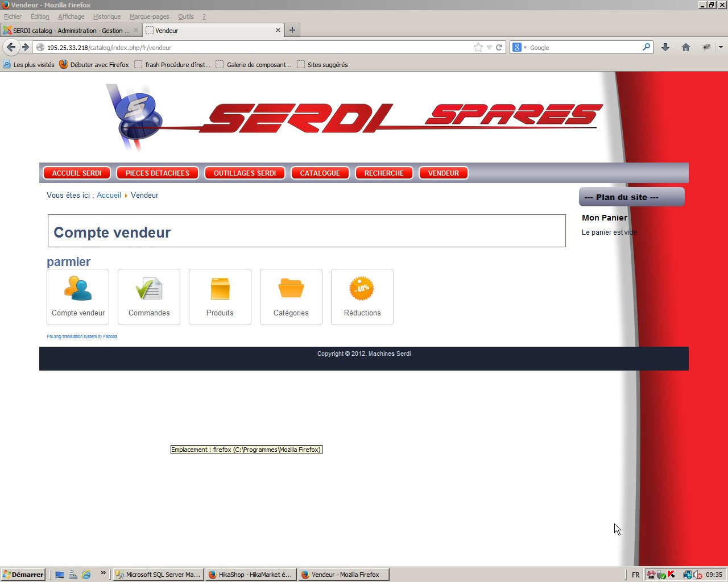Viewport: 728px width, 582px height.
Task: Open a new tab with plus button
Action: point(292,30)
